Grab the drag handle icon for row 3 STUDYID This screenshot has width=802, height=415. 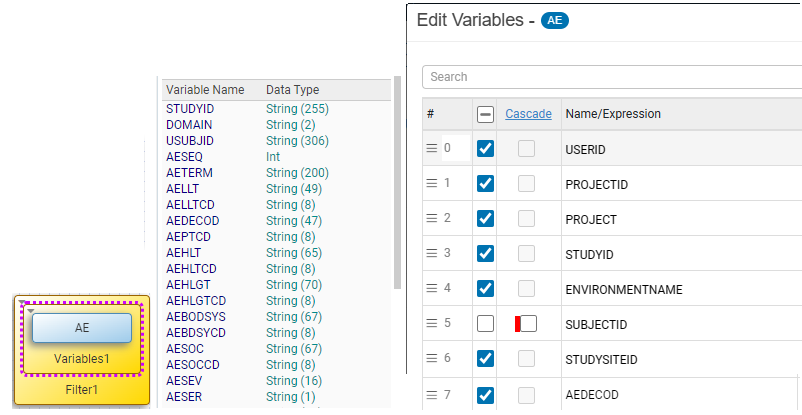tap(432, 253)
